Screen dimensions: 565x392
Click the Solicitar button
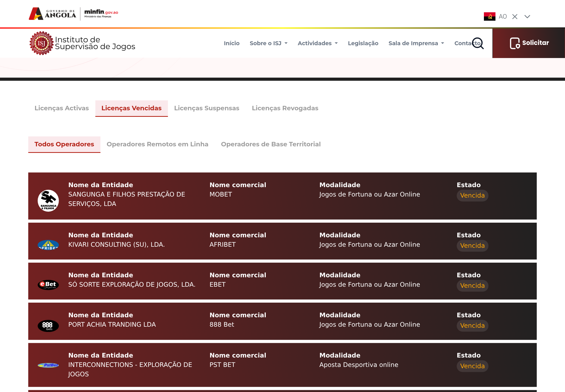pyautogui.click(x=529, y=43)
